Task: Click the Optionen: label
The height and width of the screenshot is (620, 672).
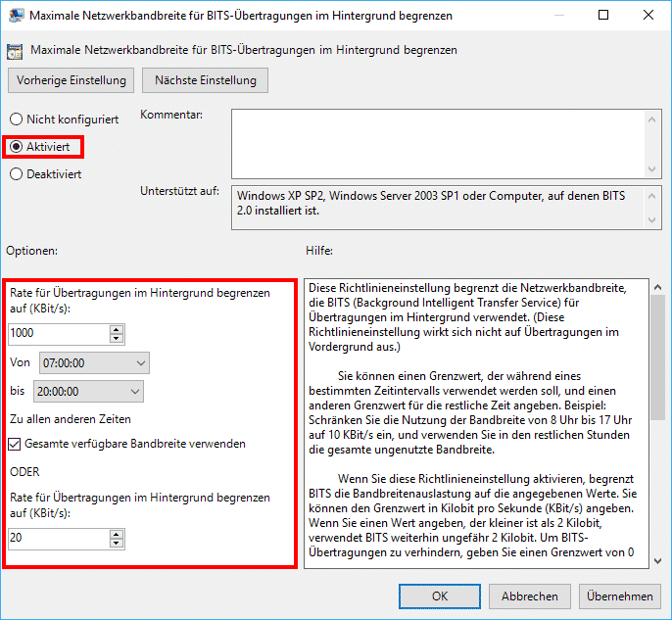Action: coord(31,251)
